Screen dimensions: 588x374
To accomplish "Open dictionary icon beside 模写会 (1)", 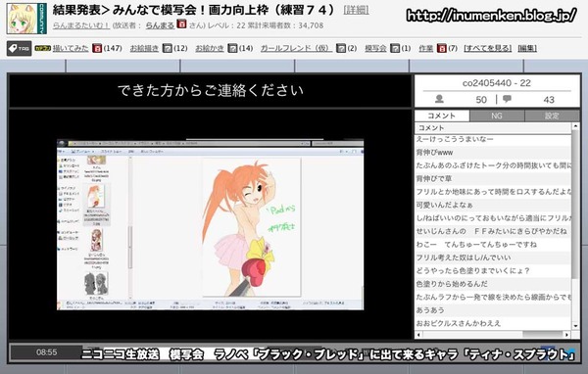I will pos(395,48).
